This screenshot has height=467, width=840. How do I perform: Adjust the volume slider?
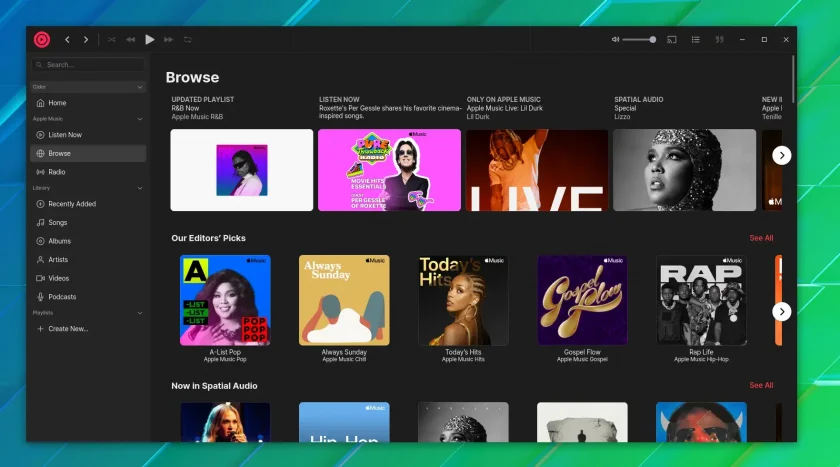(639, 40)
